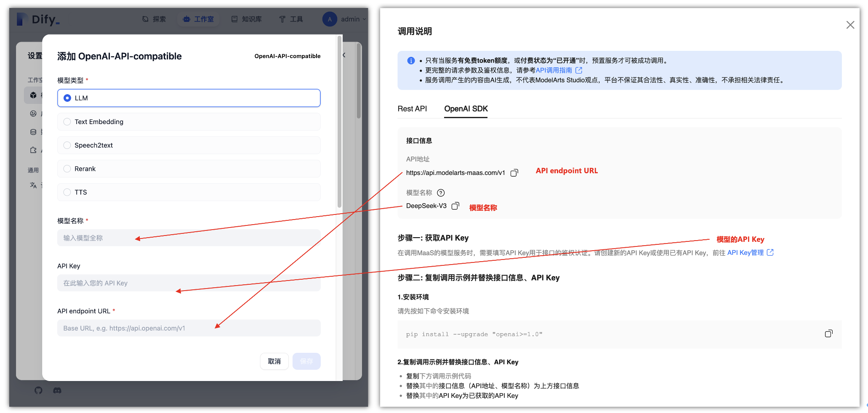Focus the API endpoint URL input field

189,328
